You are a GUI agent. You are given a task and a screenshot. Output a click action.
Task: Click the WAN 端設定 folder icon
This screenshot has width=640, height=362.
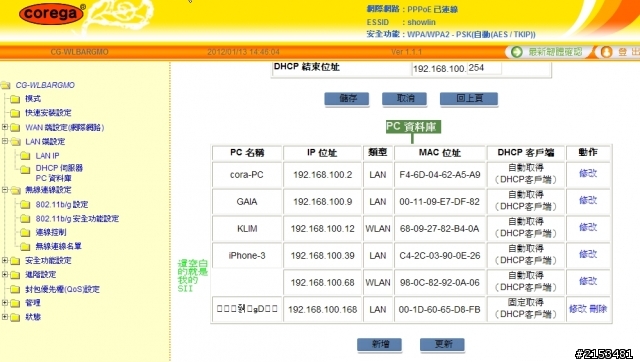pos(15,128)
